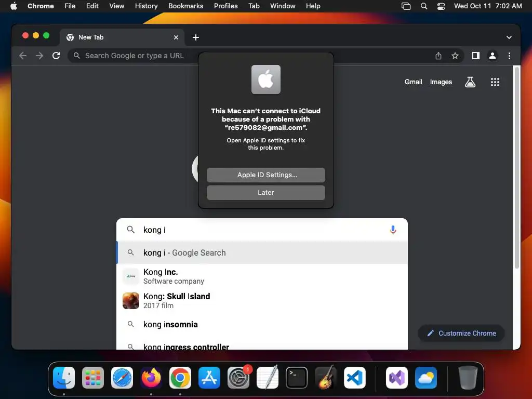The height and width of the screenshot is (399, 532).
Task: Open Launchpad from the Dock
Action: click(93, 378)
